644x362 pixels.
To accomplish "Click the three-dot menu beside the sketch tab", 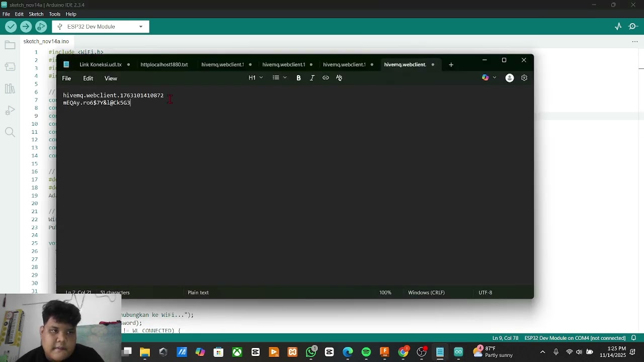I will point(634,41).
